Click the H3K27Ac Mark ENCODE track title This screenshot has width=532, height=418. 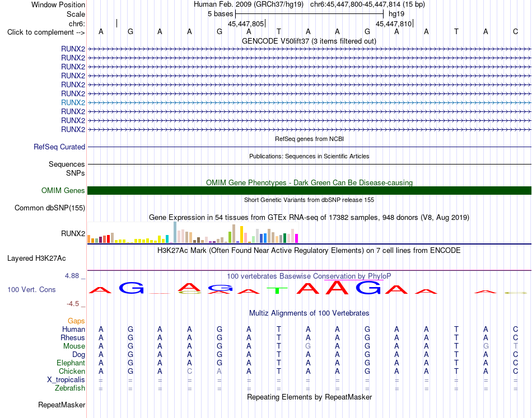pos(309,251)
